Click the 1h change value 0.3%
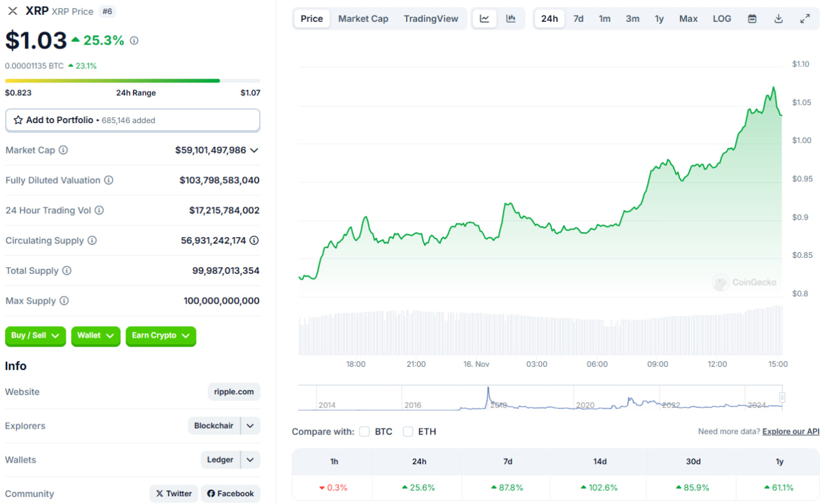This screenshot has width=825, height=504. click(x=333, y=488)
